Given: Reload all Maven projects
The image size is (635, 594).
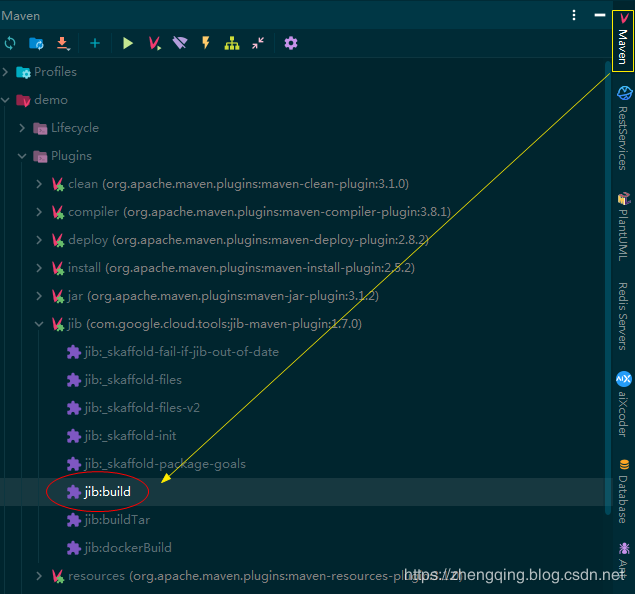Looking at the screenshot, I should [10, 43].
